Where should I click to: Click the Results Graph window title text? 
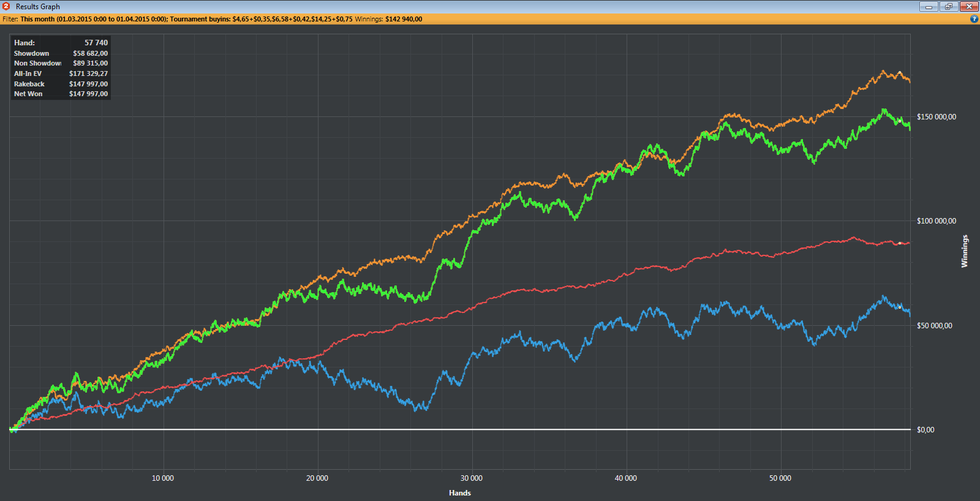pyautogui.click(x=38, y=7)
